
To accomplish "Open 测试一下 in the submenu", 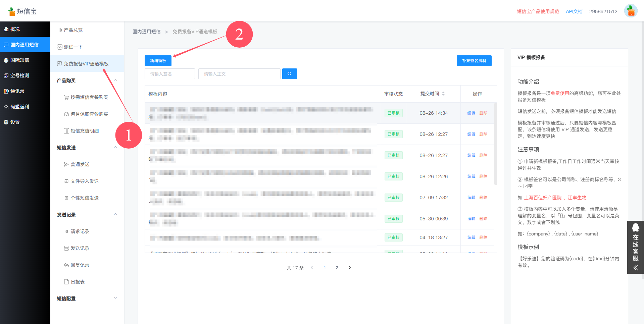I will pyautogui.click(x=87, y=47).
